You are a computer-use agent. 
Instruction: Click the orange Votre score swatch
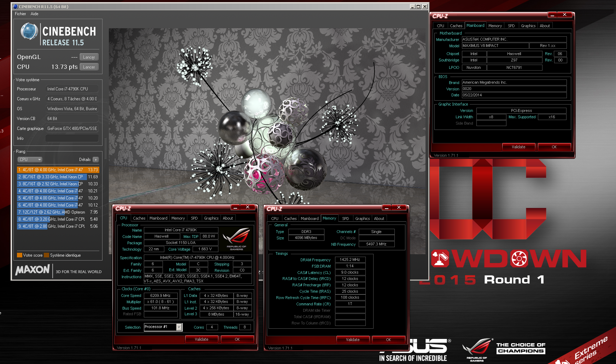click(19, 255)
